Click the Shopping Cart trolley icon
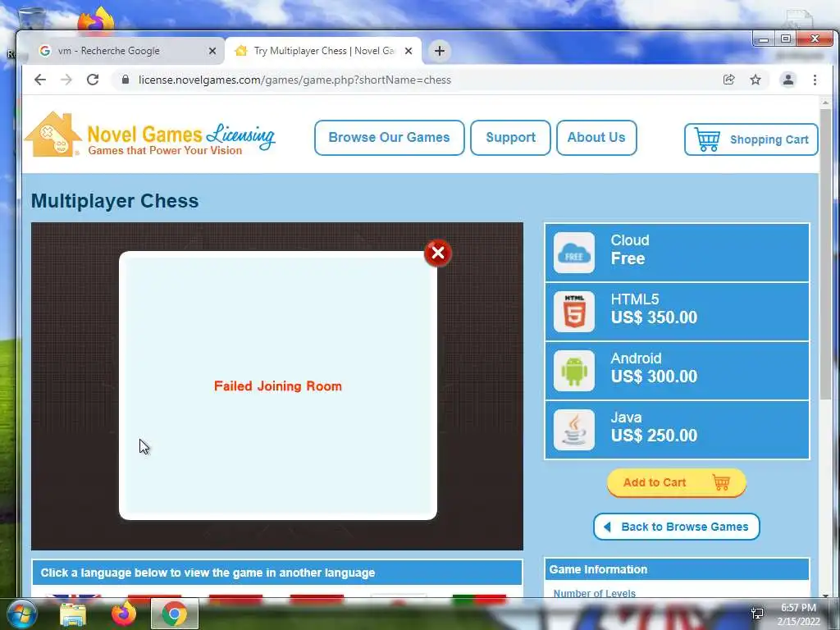Screen dimensions: 840x630 (x=707, y=139)
